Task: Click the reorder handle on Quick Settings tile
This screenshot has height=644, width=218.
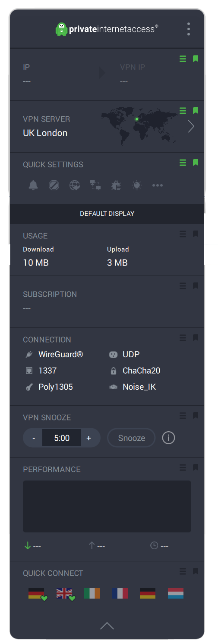Action: (183, 163)
